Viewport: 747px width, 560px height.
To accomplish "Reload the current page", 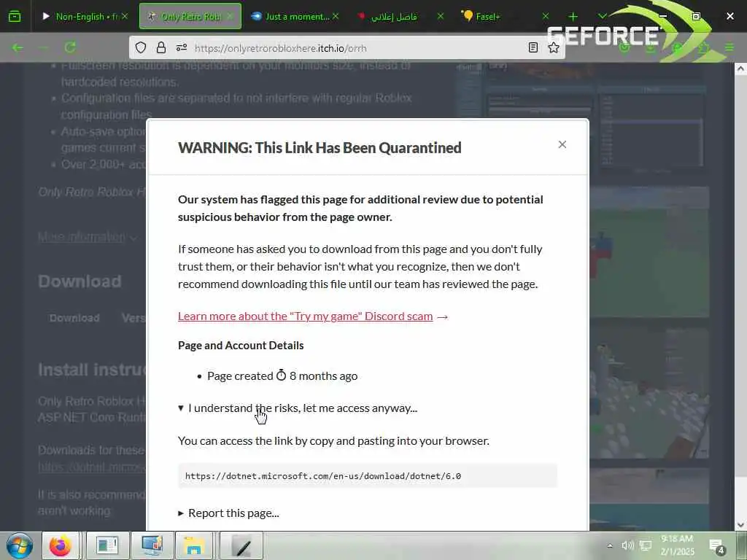I will [70, 47].
